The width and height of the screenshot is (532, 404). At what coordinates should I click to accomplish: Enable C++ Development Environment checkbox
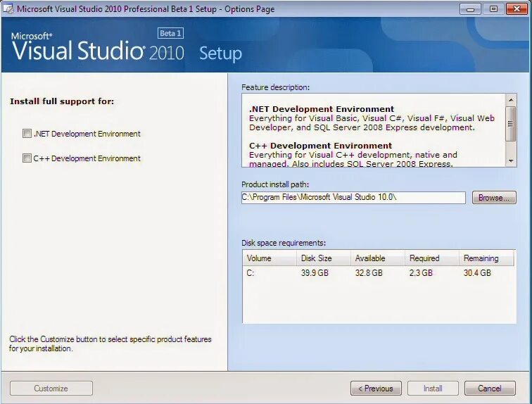click(27, 158)
